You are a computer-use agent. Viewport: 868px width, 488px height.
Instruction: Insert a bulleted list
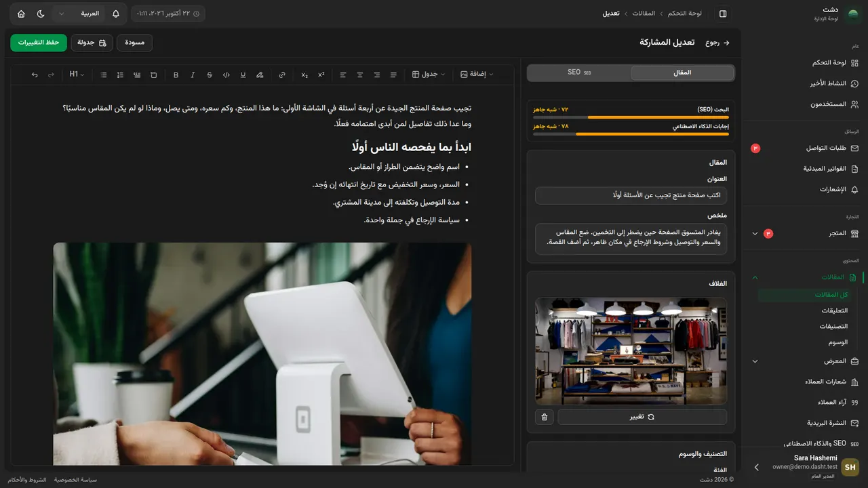pyautogui.click(x=104, y=75)
